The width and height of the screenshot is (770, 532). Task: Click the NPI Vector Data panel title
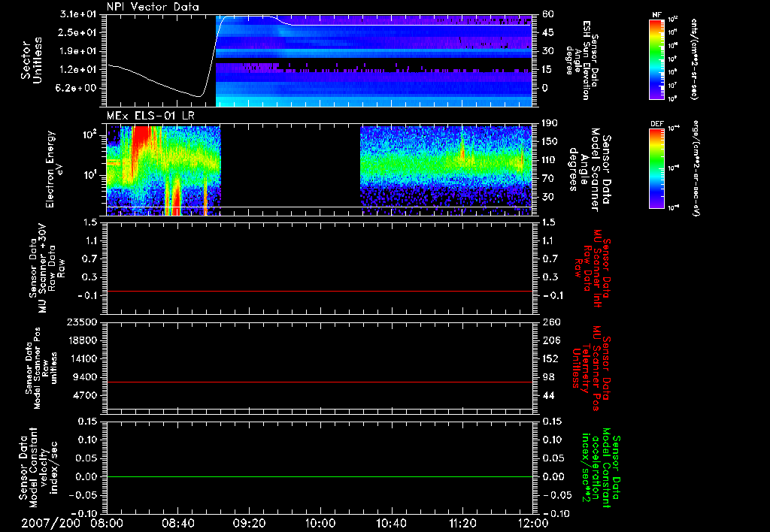153,7
